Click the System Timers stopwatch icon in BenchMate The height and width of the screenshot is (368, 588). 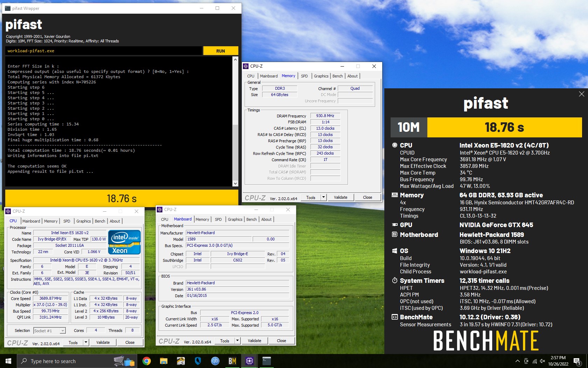[x=394, y=280]
